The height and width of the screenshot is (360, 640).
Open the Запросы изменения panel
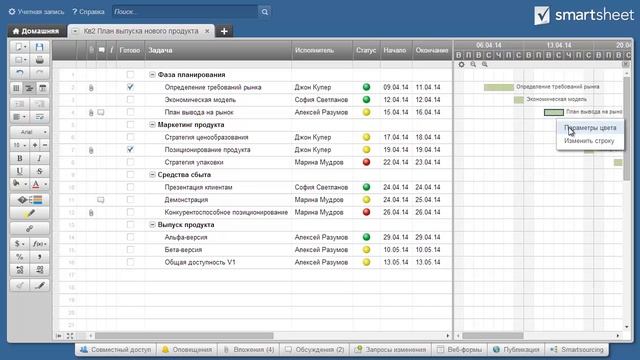391,350
